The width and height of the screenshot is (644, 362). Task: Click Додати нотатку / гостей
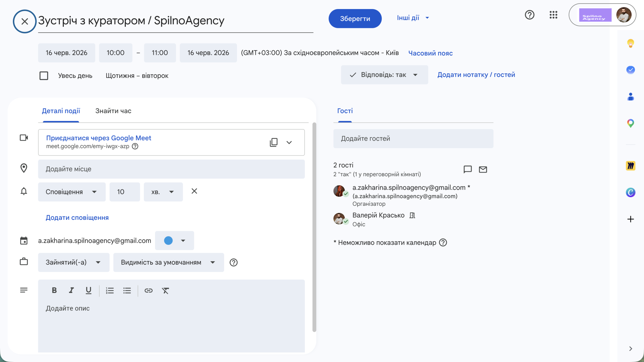pos(476,75)
